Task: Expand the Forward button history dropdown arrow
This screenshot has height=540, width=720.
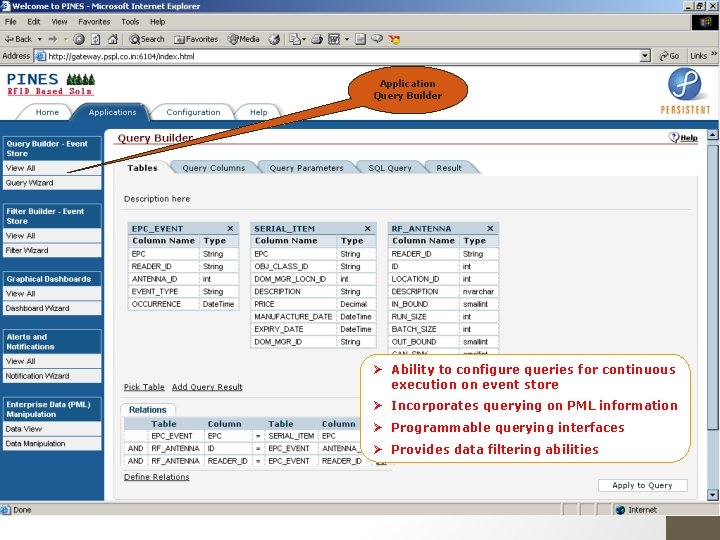Action: click(65, 39)
